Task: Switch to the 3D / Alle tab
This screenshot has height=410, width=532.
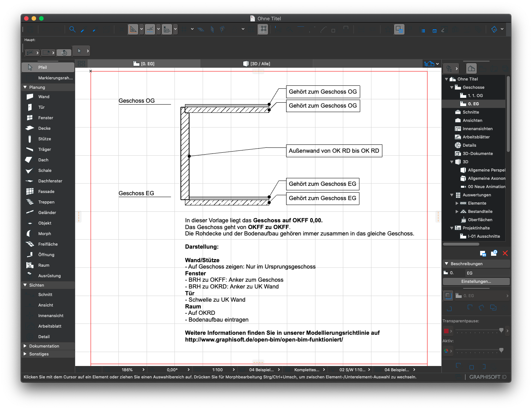Action: 257,63
